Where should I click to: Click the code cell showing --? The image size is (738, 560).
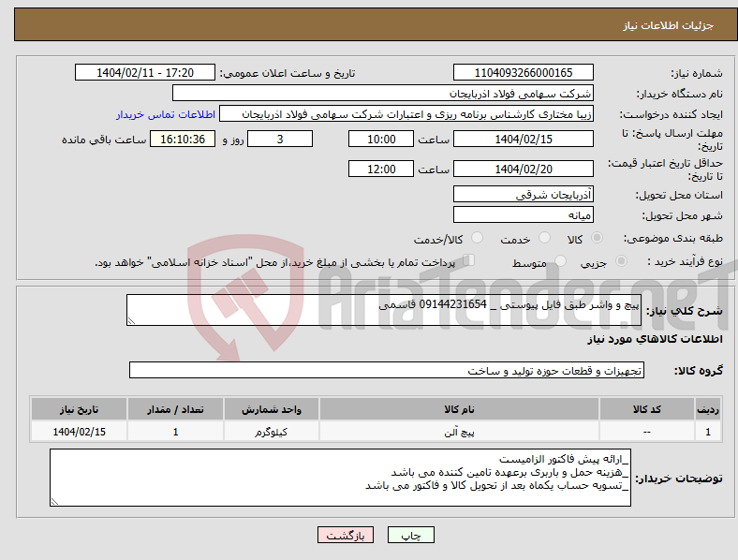[647, 432]
